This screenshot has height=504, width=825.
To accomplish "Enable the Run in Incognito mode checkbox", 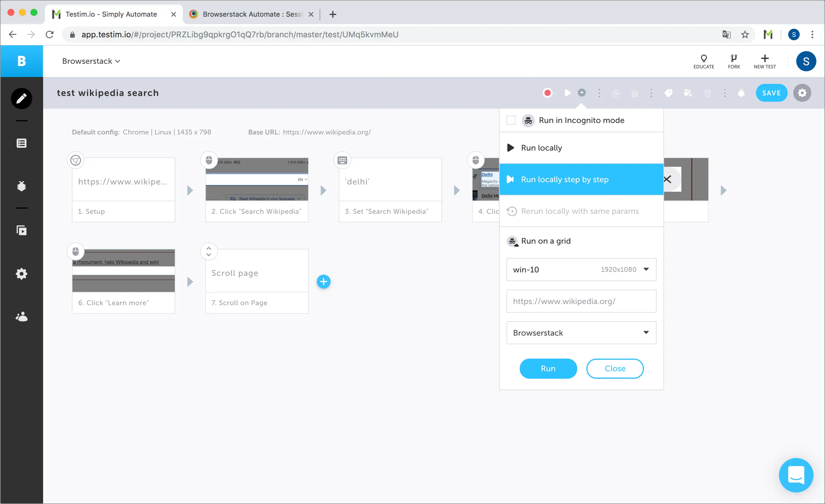I will pos(511,120).
